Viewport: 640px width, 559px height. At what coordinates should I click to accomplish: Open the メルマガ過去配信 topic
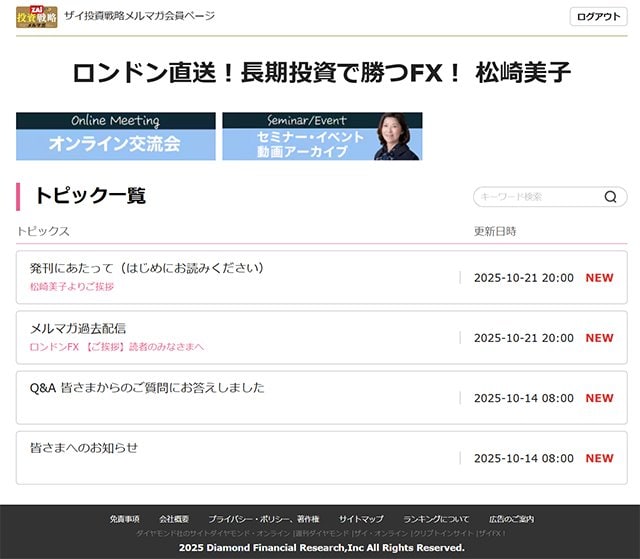78,328
